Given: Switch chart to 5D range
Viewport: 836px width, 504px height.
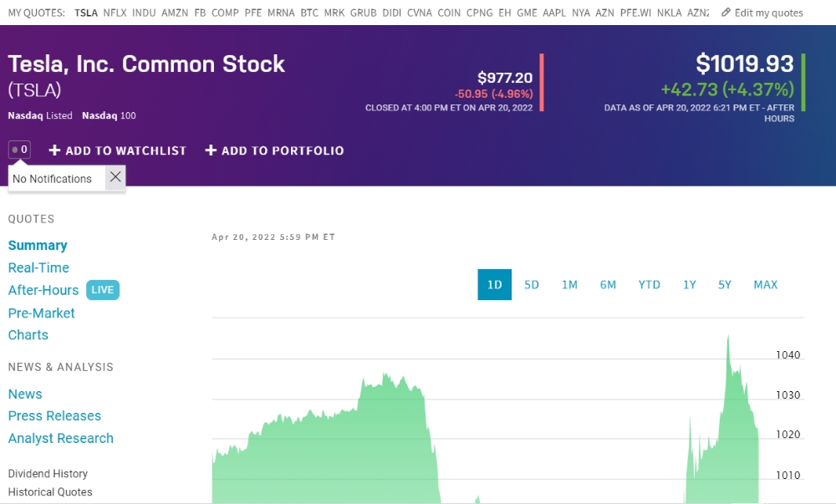Looking at the screenshot, I should click(532, 284).
